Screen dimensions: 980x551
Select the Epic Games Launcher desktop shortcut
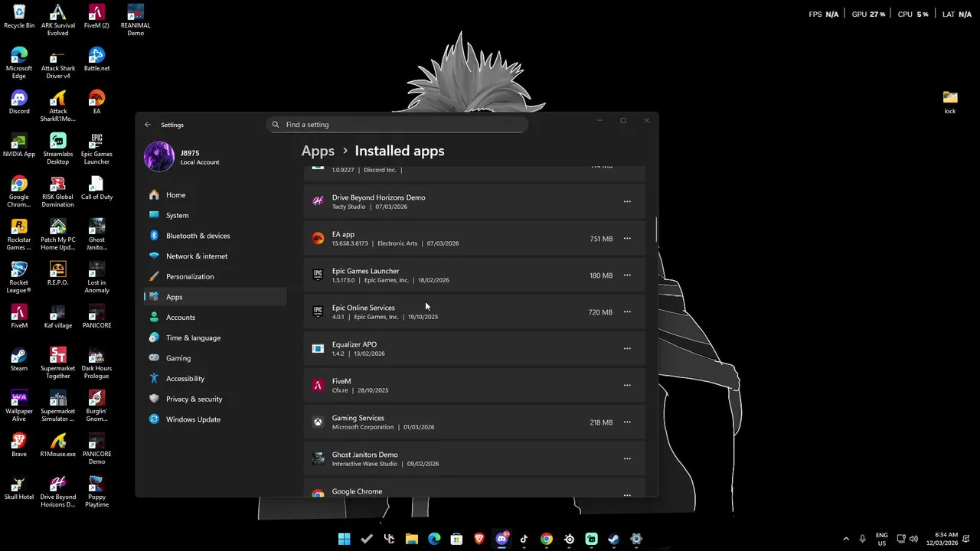pos(96,148)
